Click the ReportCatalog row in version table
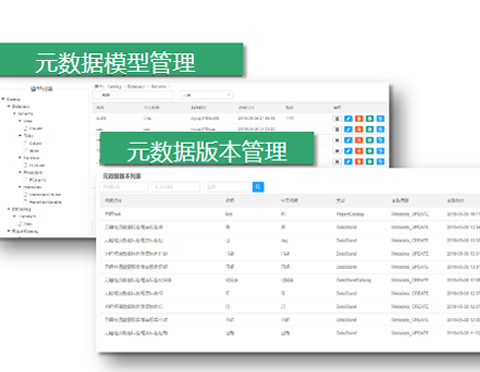The width and height of the screenshot is (480, 372). (x=289, y=214)
